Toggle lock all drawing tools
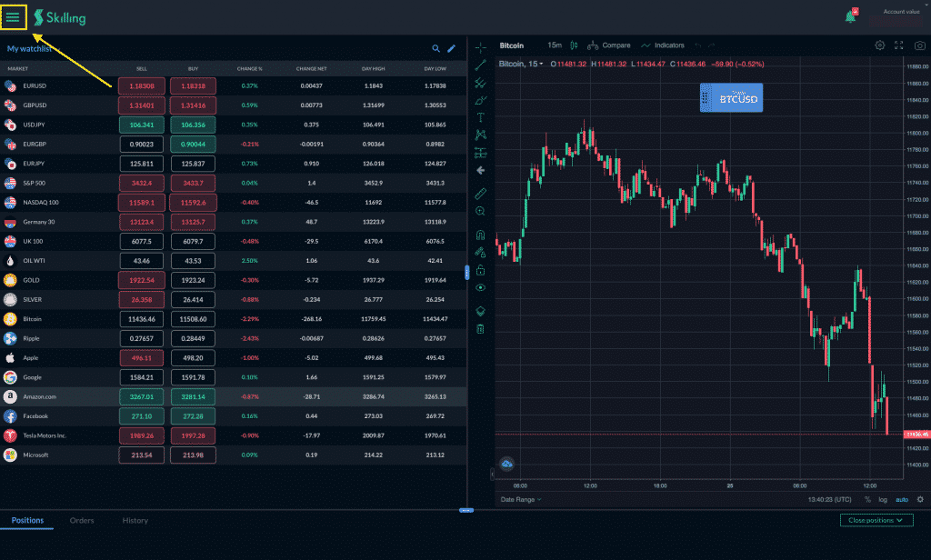931x560 pixels. [481, 270]
